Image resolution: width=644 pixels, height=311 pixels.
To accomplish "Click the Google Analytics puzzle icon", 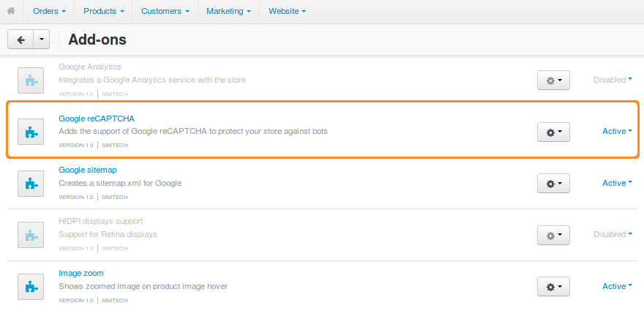I will point(31,80).
